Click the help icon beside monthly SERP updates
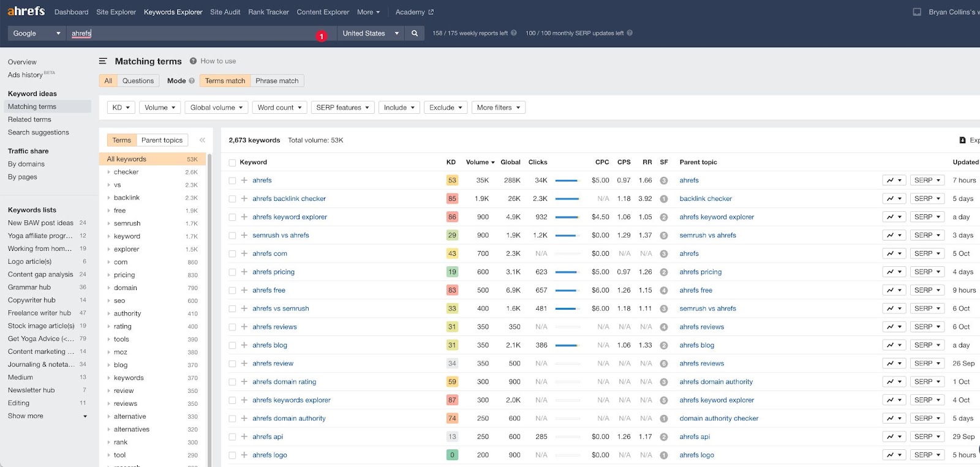Image resolution: width=980 pixels, height=467 pixels. coord(630,33)
